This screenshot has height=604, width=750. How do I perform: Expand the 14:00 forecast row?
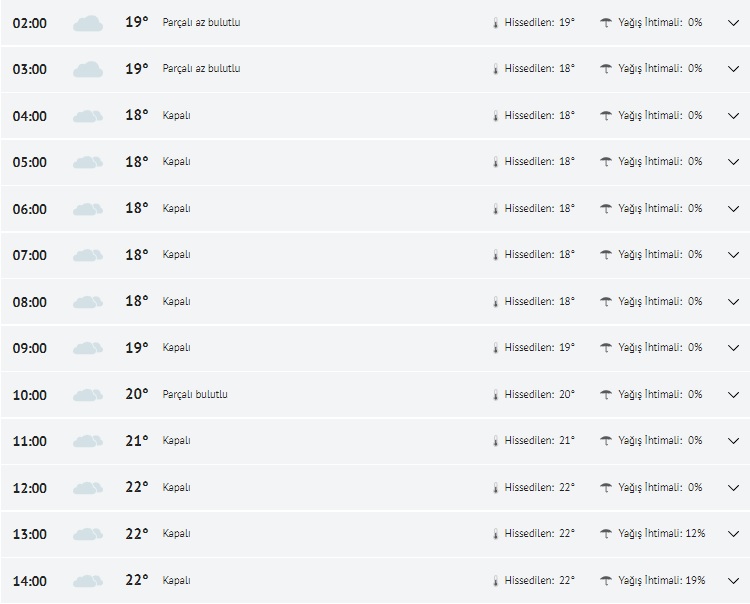tap(733, 581)
